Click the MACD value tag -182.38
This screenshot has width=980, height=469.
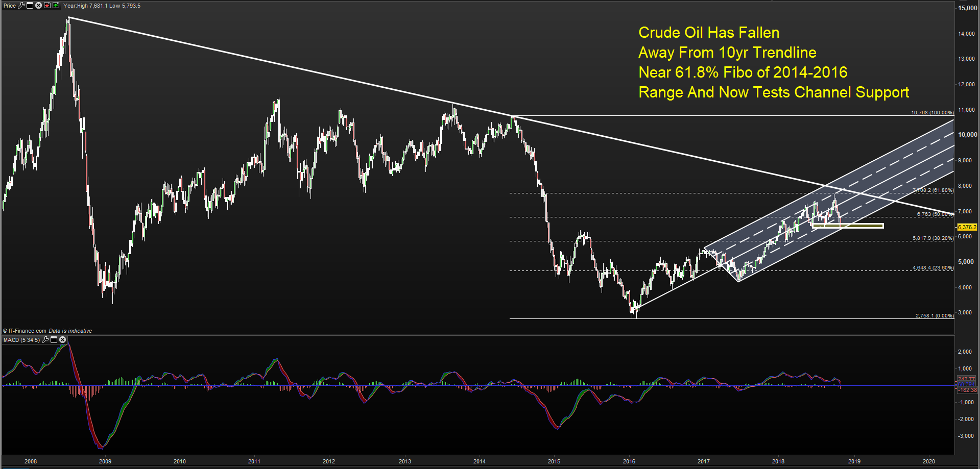(967, 390)
